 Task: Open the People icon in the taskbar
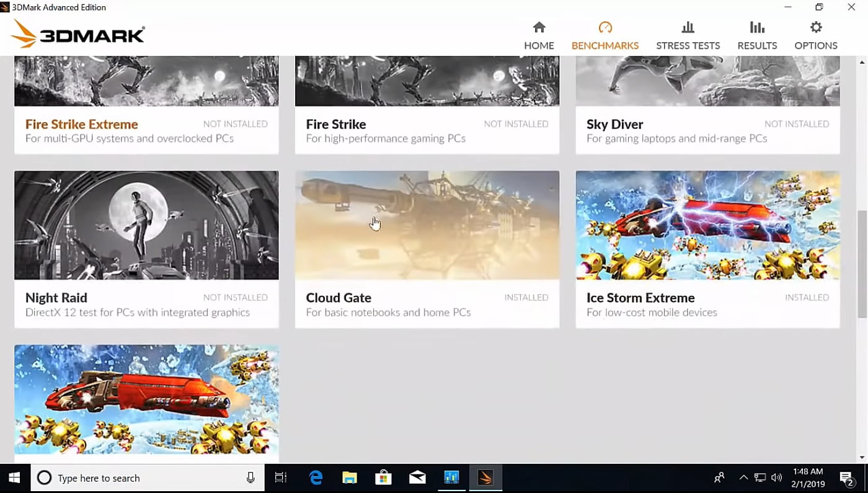click(x=719, y=477)
